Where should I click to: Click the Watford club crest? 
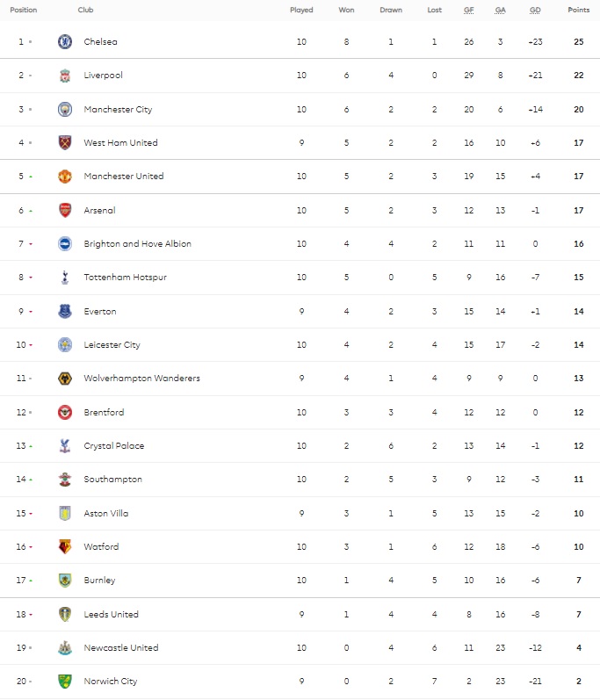point(64,546)
